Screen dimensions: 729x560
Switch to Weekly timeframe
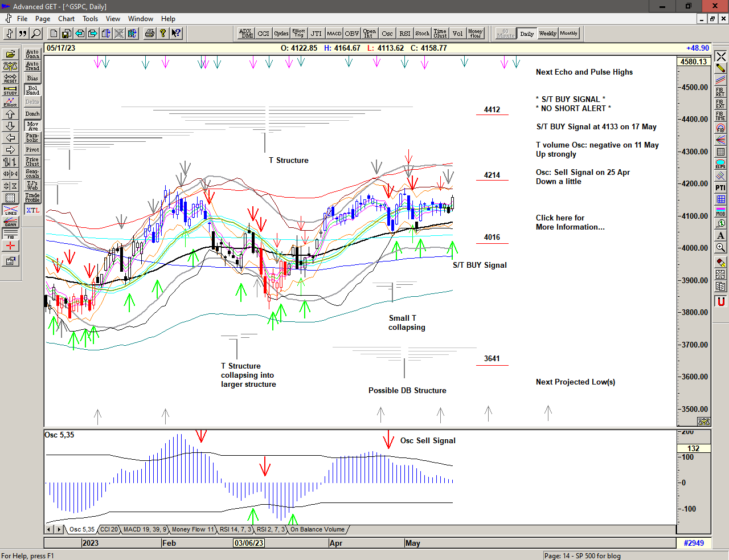click(x=547, y=34)
